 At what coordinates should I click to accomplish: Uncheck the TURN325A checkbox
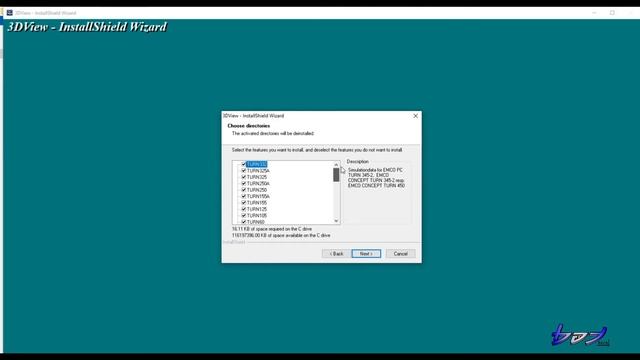click(x=244, y=171)
